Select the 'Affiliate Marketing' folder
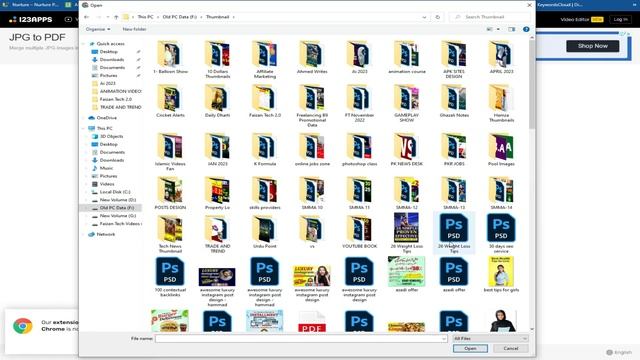Screen dimensions: 640x360 click(265, 60)
